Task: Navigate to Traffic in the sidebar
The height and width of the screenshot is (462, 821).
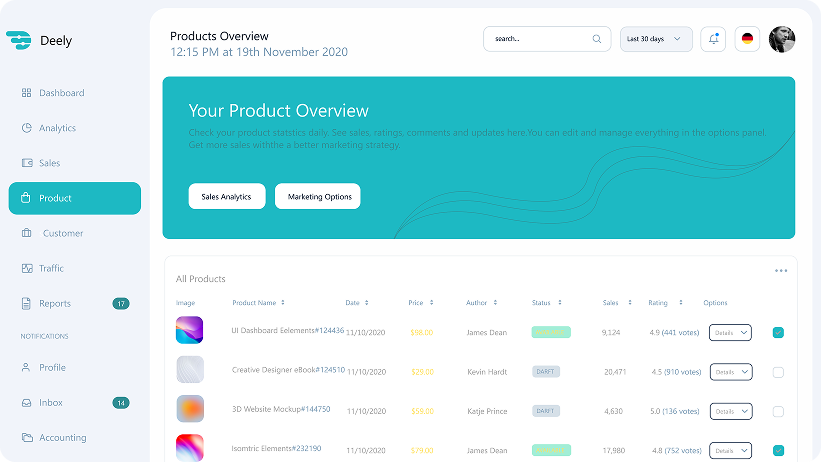Action: [51, 268]
